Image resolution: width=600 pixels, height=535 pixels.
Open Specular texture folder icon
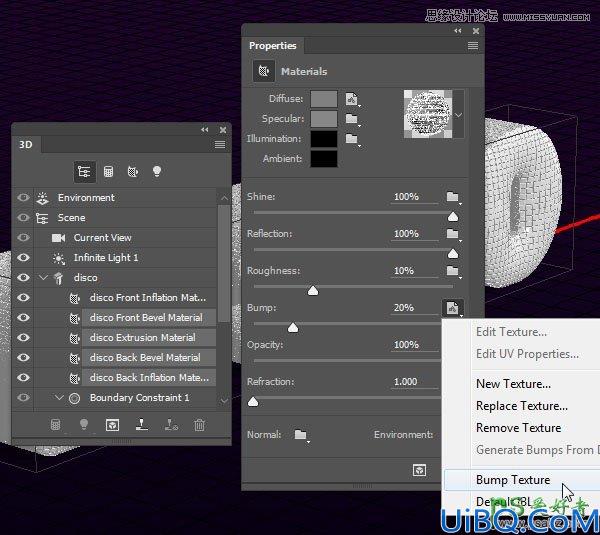352,119
